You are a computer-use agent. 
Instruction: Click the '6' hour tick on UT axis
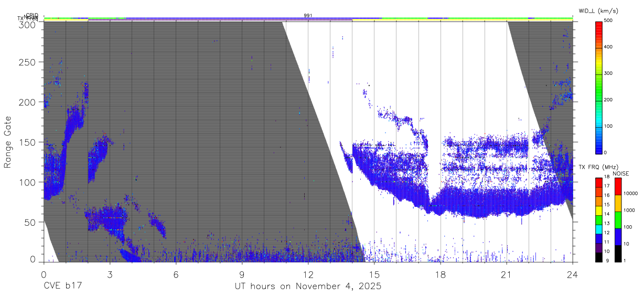tap(176, 274)
